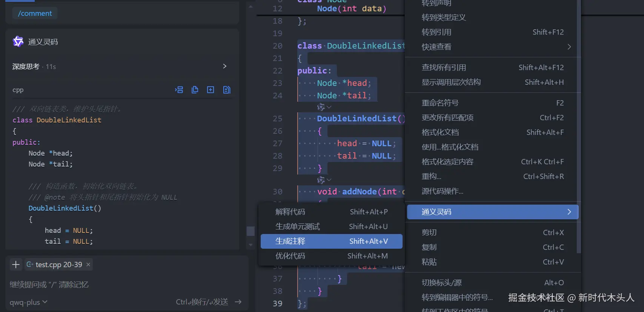Open the 通义灵码 submenu entry

pos(493,212)
